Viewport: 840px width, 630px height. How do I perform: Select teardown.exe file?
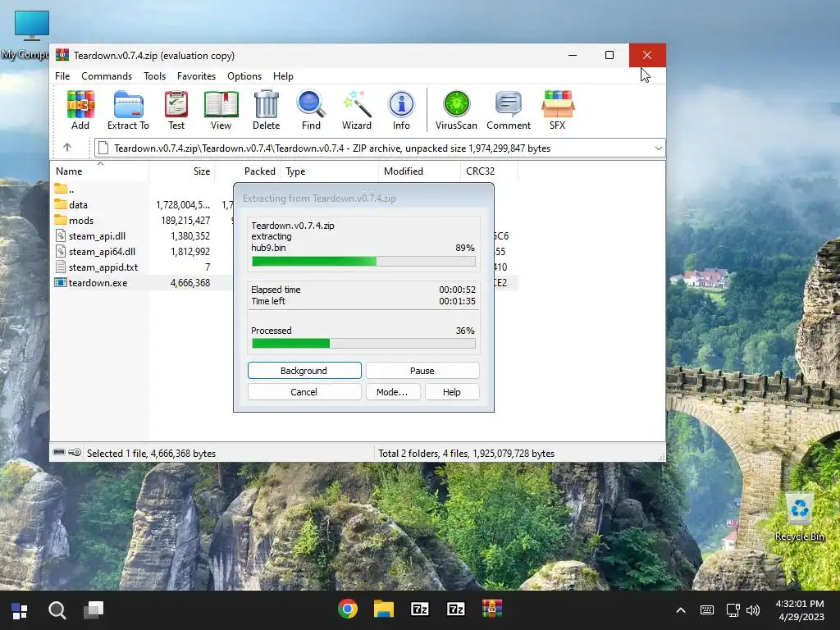(x=98, y=282)
